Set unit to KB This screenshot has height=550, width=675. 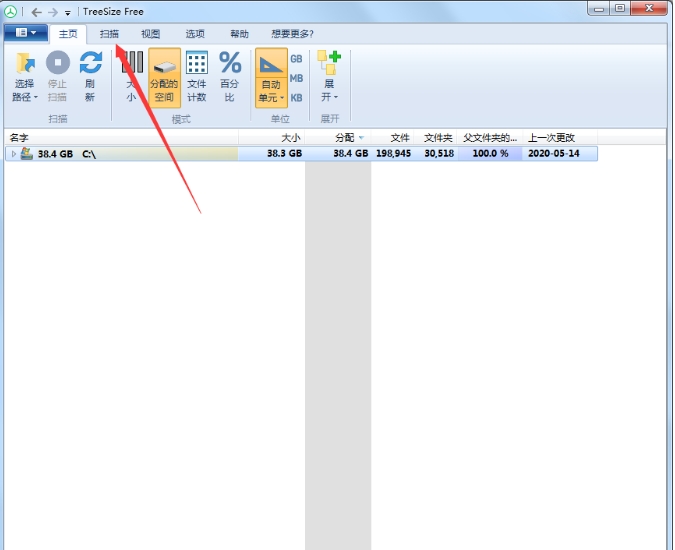[296, 98]
